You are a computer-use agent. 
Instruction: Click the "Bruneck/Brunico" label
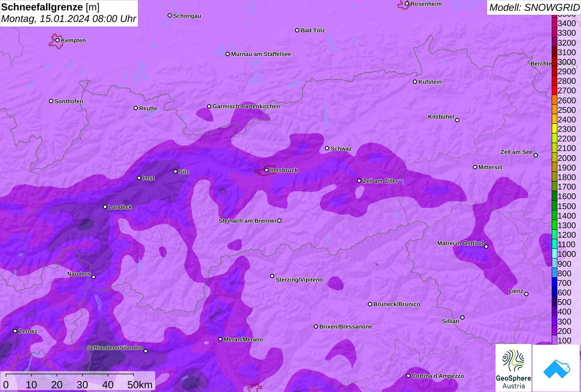pyautogui.click(x=397, y=304)
